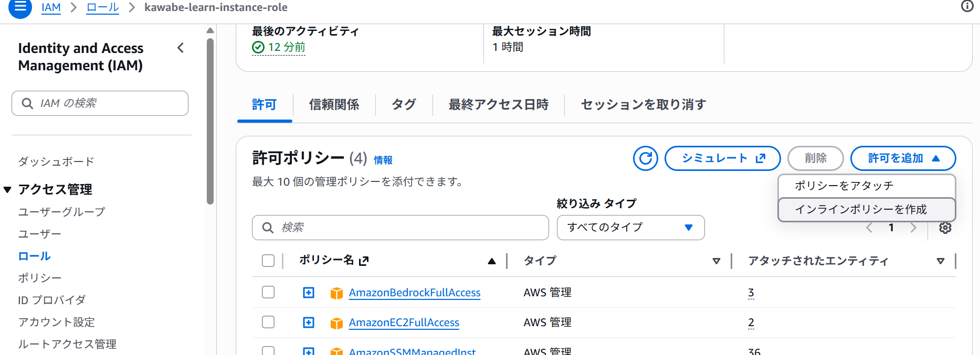The image size is (980, 355).
Task: Switch to the タグ tab
Action: pos(404,105)
